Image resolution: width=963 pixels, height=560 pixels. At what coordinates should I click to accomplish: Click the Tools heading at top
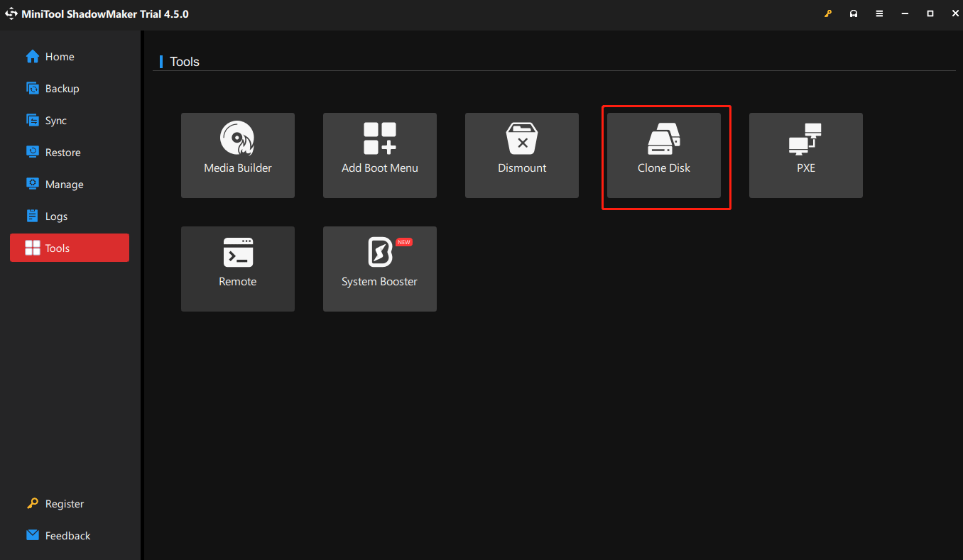coord(184,61)
